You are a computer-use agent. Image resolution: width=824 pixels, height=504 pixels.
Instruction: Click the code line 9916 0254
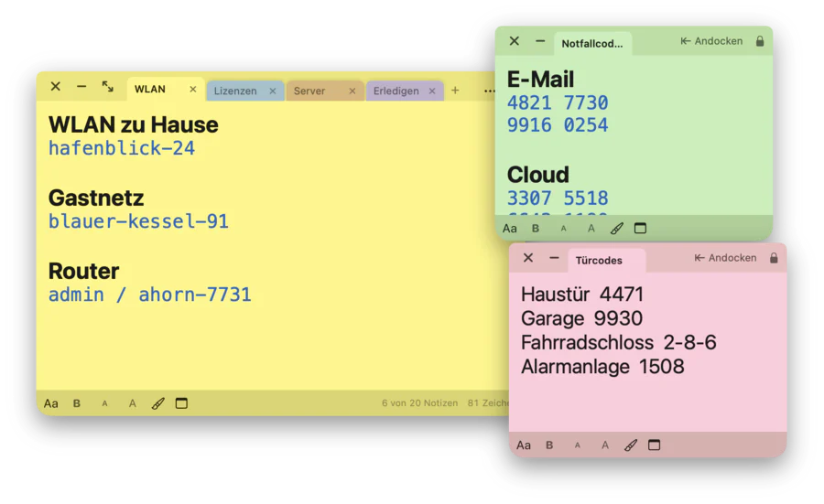[558, 125]
